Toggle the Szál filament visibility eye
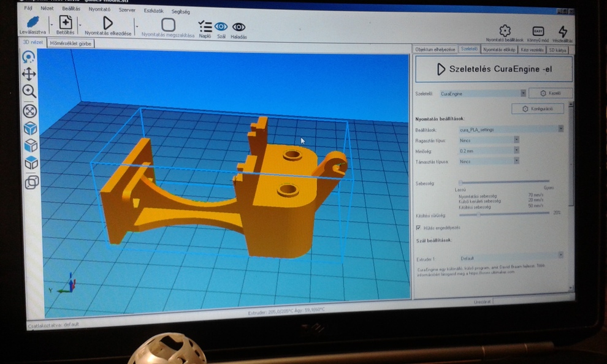The height and width of the screenshot is (364, 607). pyautogui.click(x=221, y=27)
